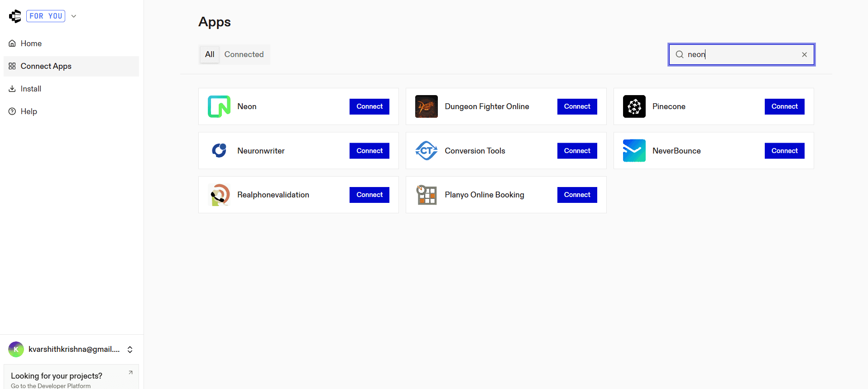The image size is (868, 389).
Task: Click the Dungeon Fighter Online thumbnail
Action: [x=427, y=106]
